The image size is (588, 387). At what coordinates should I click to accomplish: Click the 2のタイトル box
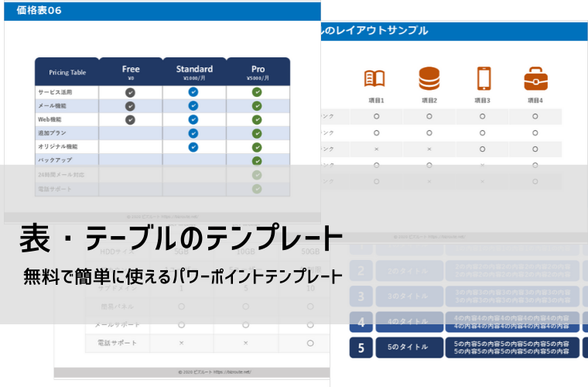409,271
